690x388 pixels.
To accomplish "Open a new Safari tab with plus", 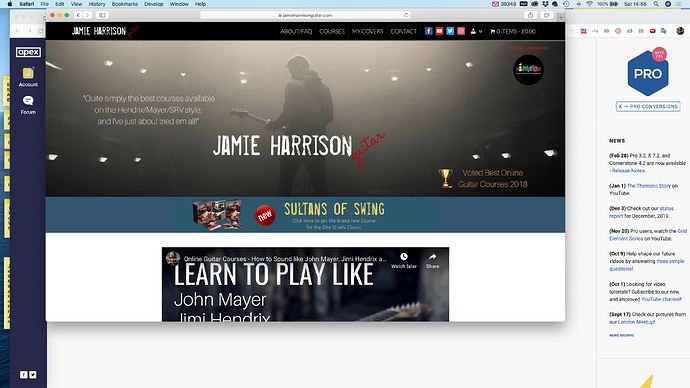I will [560, 17].
